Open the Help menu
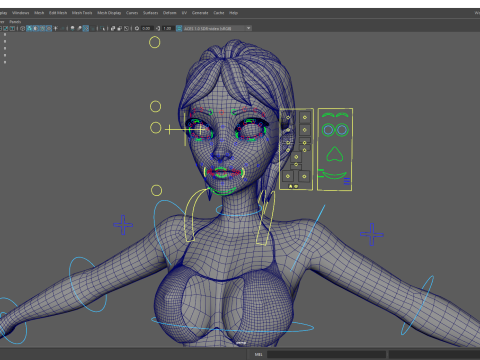 click(x=233, y=13)
